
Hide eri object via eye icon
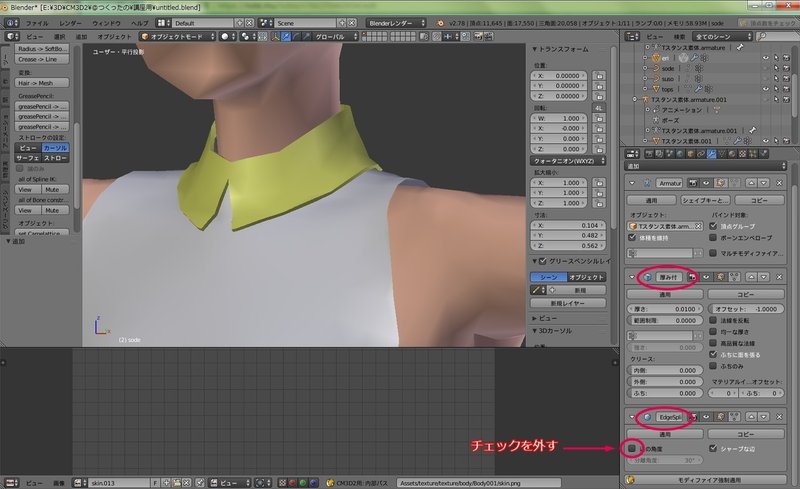pyautogui.click(x=765, y=58)
